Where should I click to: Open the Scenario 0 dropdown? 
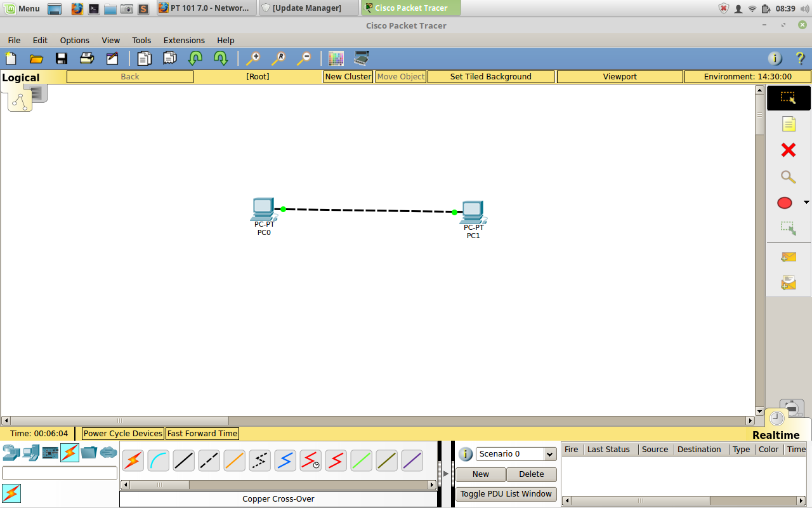[x=549, y=454]
